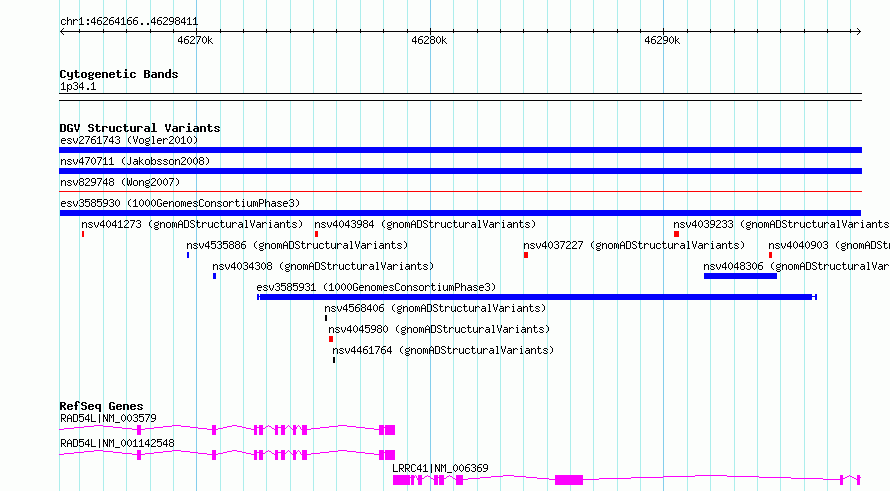Screen dimensions: 890x491
Task: Click the nsv4039233 gnomAD label text
Action: tap(781, 224)
